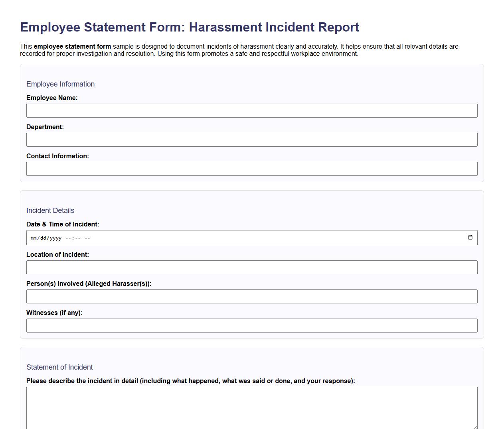Click the Witnesses text field

[251, 325]
